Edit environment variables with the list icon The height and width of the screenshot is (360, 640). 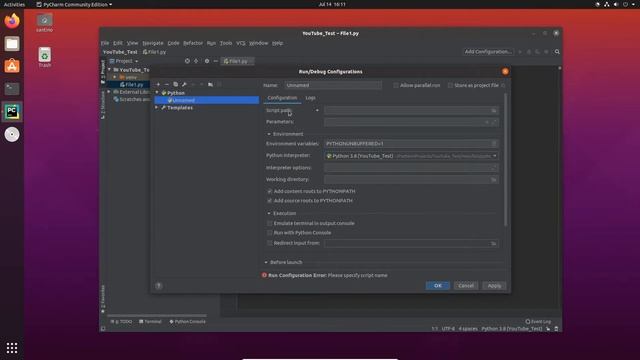pos(494,143)
